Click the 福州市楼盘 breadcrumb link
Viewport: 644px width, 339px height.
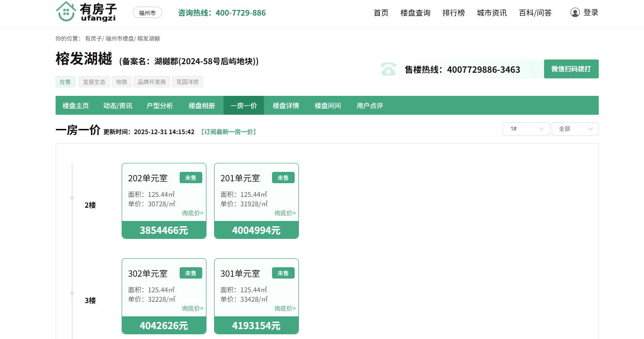coord(119,39)
